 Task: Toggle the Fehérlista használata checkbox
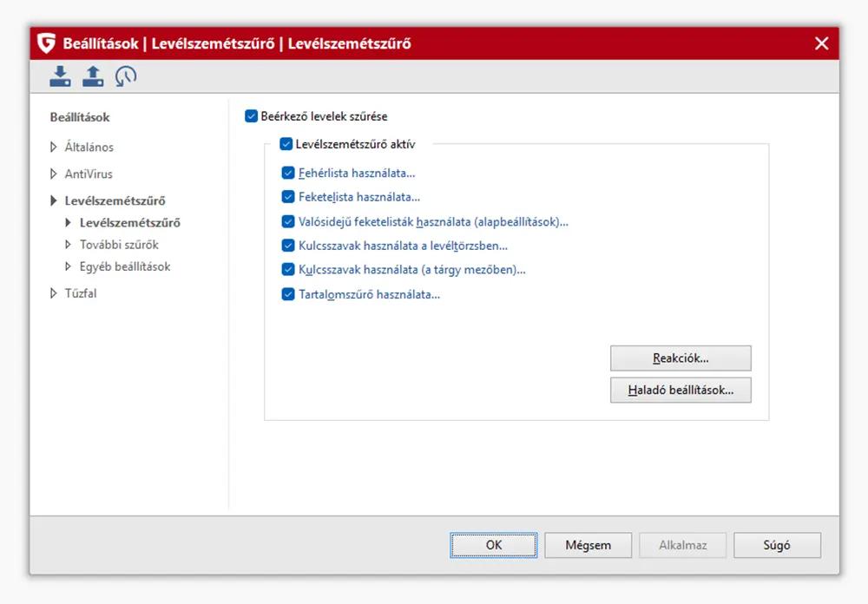289,173
